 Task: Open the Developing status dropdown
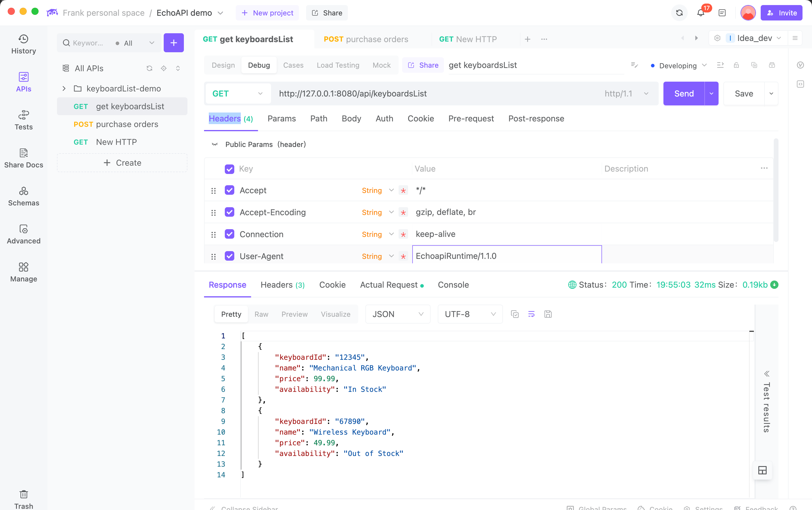pyautogui.click(x=678, y=65)
